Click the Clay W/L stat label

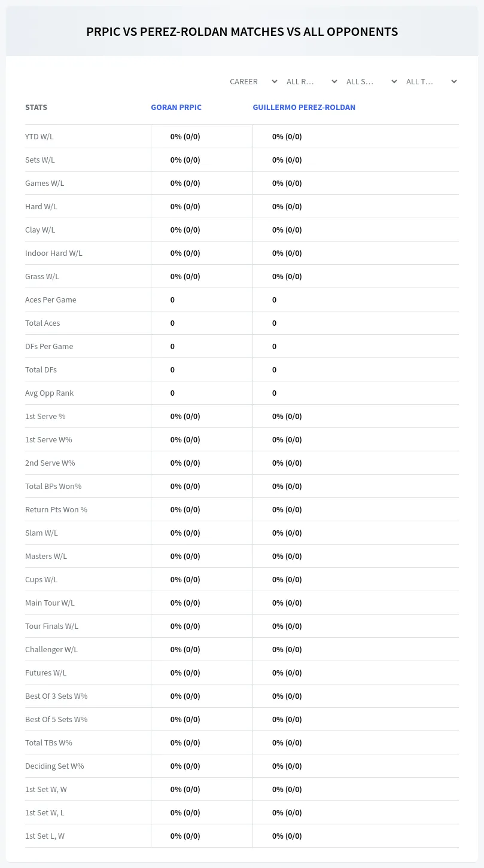click(40, 230)
